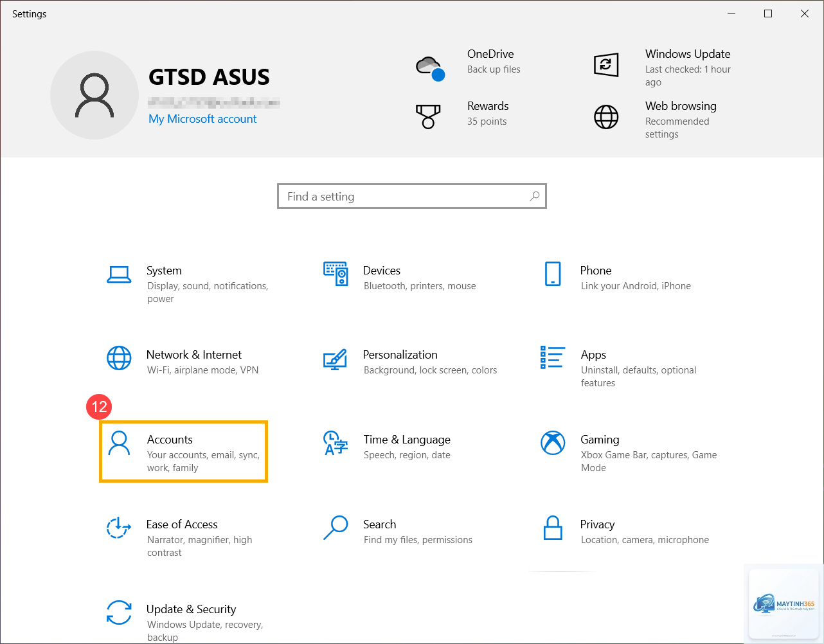The image size is (824, 644).
Task: Click 'Location, camera, microphone' description
Action: click(645, 540)
